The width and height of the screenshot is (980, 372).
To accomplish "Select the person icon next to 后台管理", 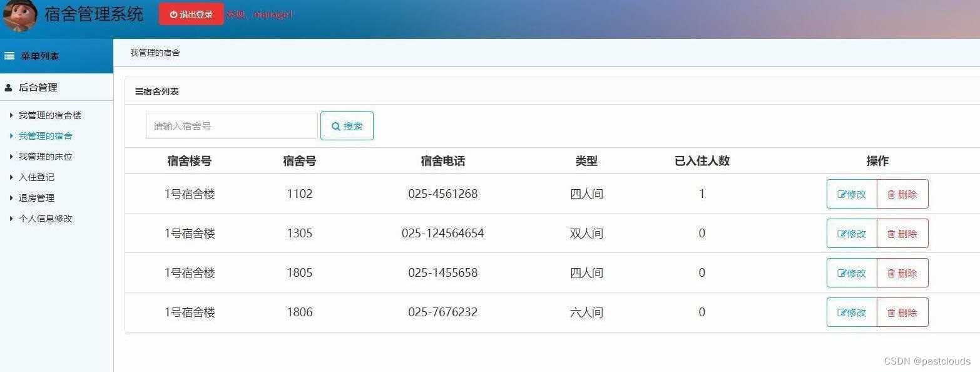I will 8,87.
